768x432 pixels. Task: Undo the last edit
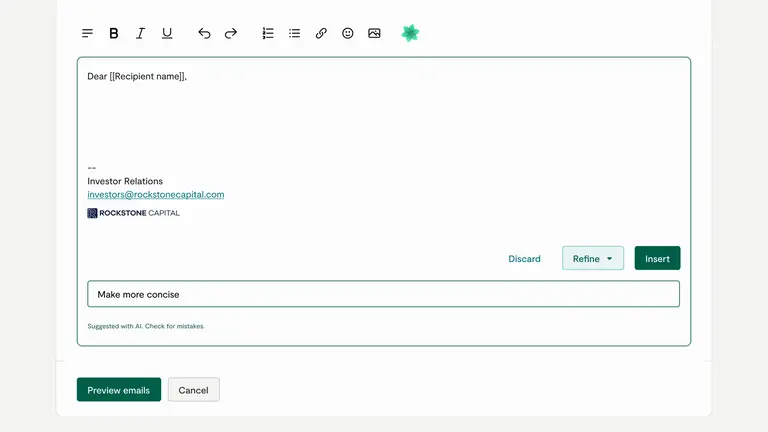pos(204,33)
